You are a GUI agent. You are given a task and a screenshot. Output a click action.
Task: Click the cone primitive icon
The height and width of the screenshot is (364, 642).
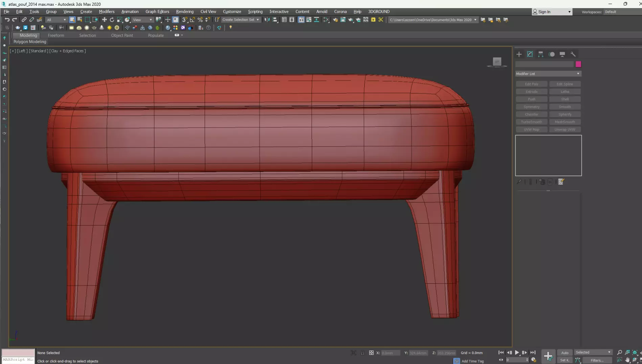tap(102, 28)
